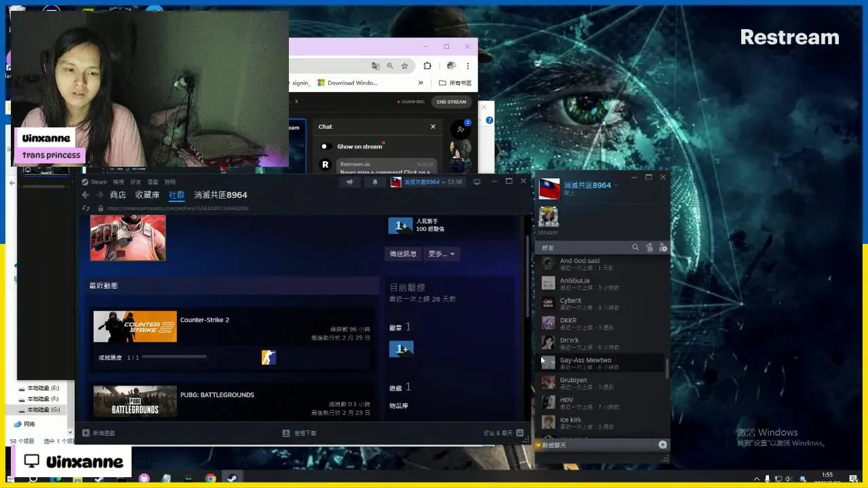Click the 傳送訊息 button
This screenshot has width=868, height=488.
point(403,253)
